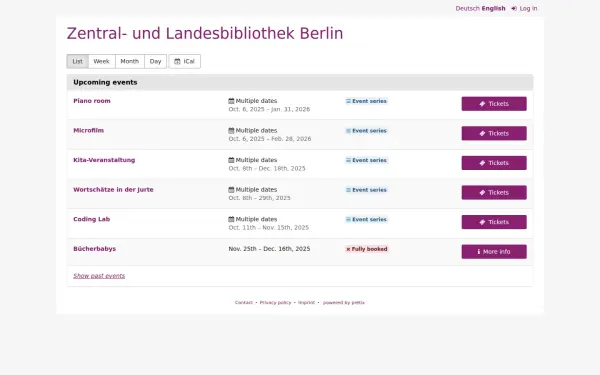Open the Contact footer link
Screen dimensions: 600x375
click(x=244, y=303)
